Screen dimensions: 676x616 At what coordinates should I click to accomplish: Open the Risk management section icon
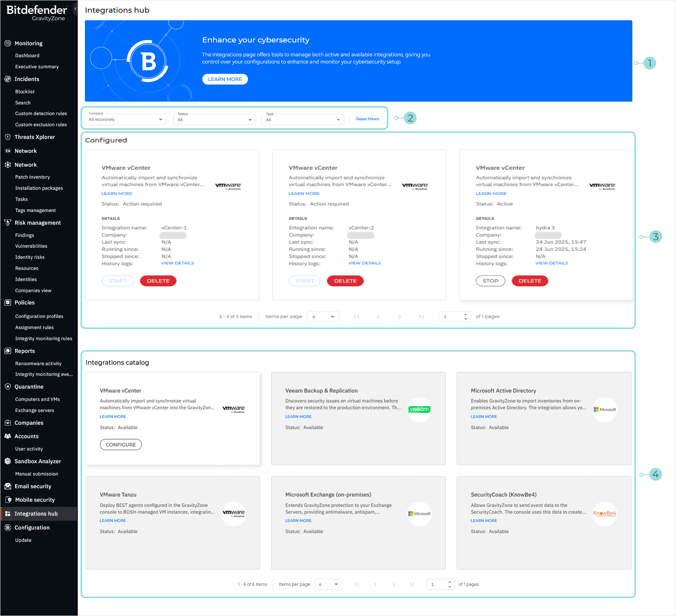point(8,223)
